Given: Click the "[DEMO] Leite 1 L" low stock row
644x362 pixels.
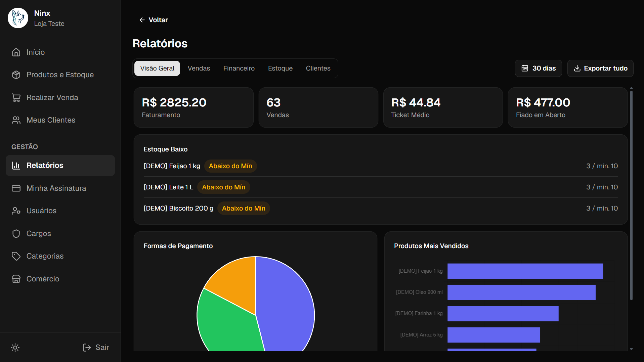Looking at the screenshot, I should (x=381, y=187).
